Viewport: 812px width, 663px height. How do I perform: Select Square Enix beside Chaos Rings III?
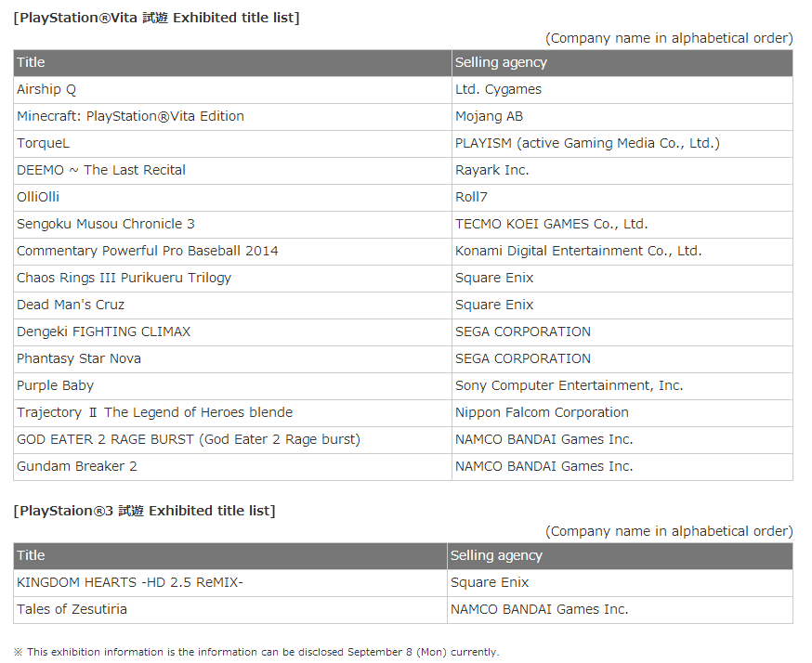tap(622, 278)
